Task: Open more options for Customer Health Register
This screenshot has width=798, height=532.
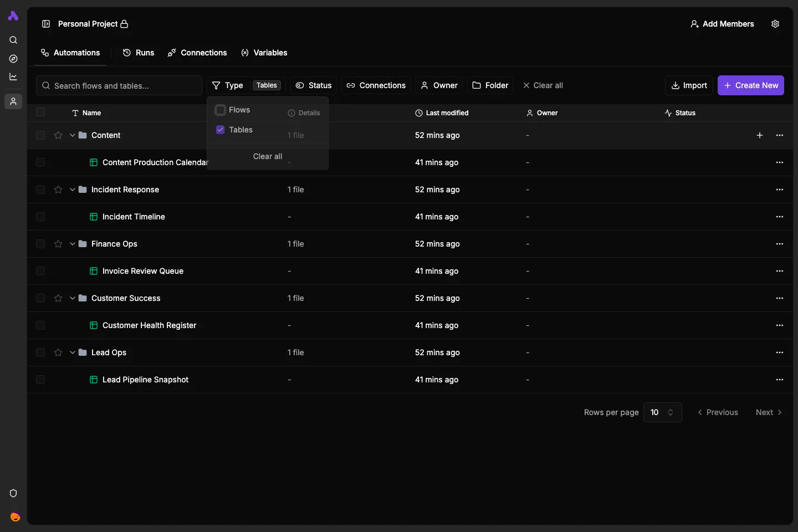Action: tap(780, 325)
